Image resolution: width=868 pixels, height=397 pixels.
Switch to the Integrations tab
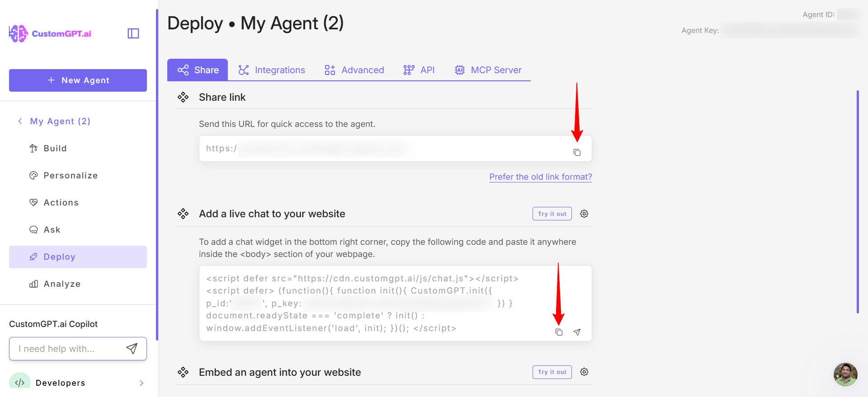[272, 70]
